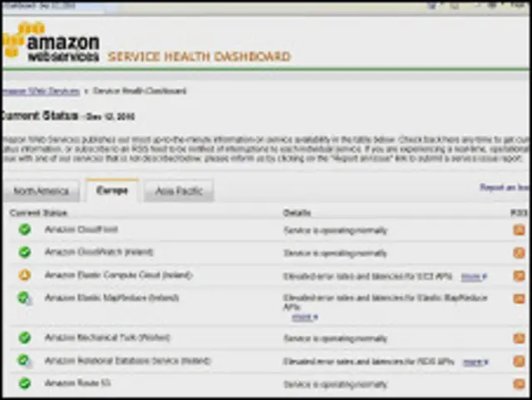
Task: Click the Amazon Route 53 service name
Action: coord(77,383)
